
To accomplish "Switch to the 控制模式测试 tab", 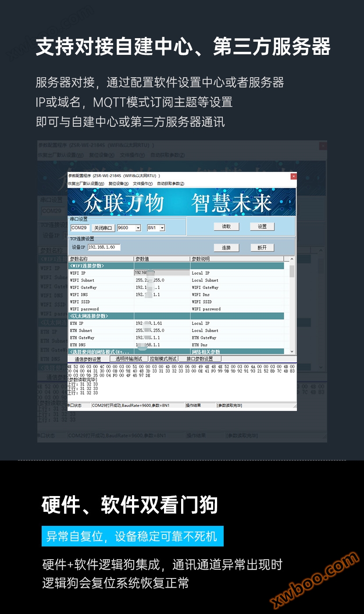I will 163,359.
